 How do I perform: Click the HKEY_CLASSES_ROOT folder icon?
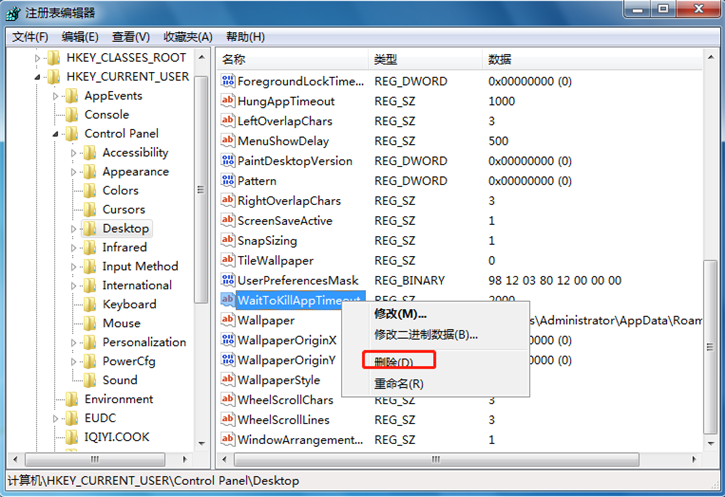pyautogui.click(x=53, y=58)
